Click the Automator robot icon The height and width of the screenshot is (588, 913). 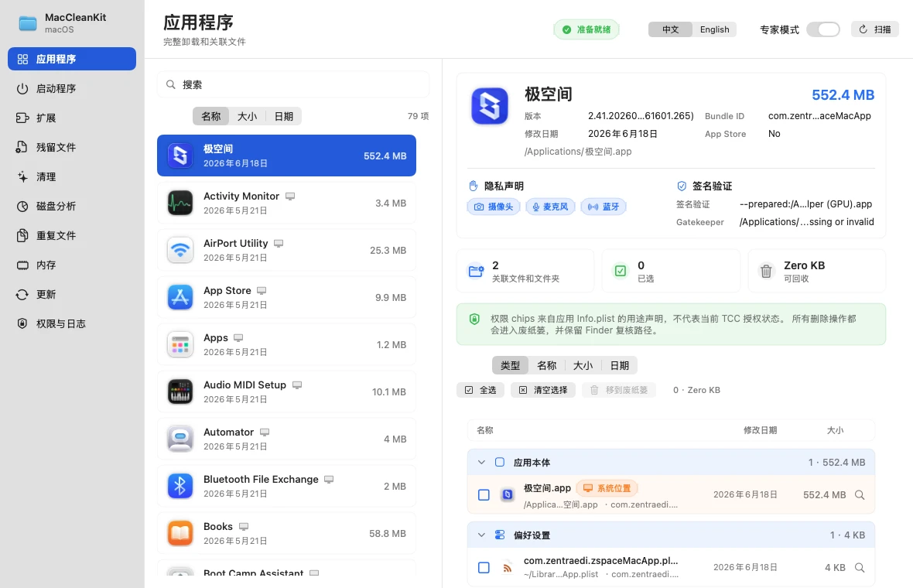point(180,439)
